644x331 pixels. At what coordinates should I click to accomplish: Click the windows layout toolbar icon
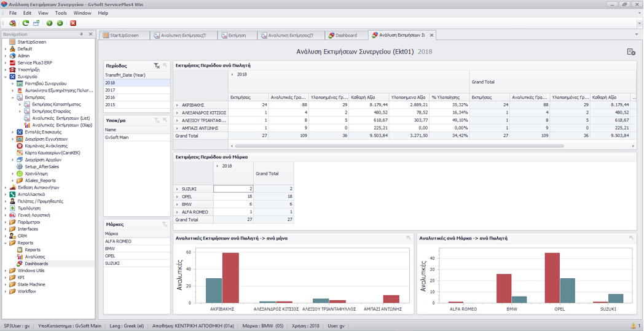point(36,23)
